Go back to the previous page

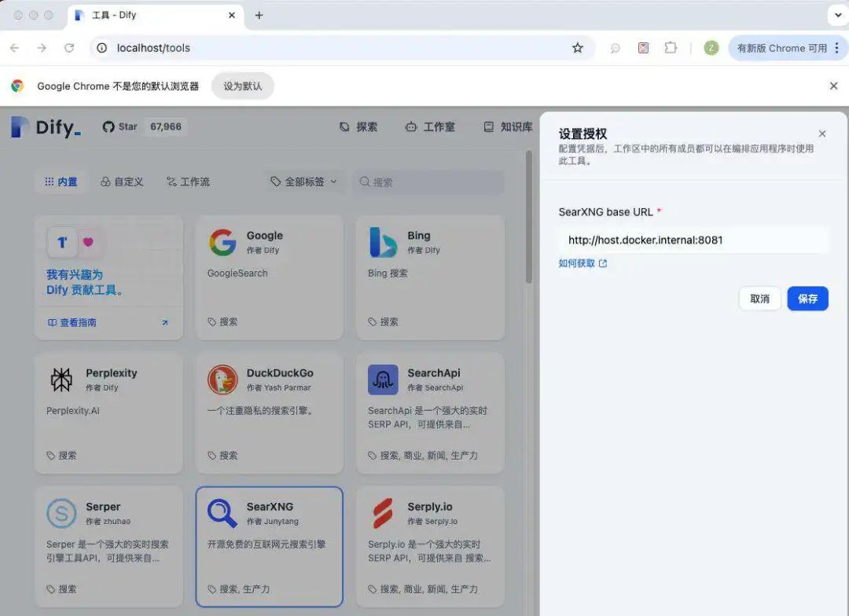15,48
